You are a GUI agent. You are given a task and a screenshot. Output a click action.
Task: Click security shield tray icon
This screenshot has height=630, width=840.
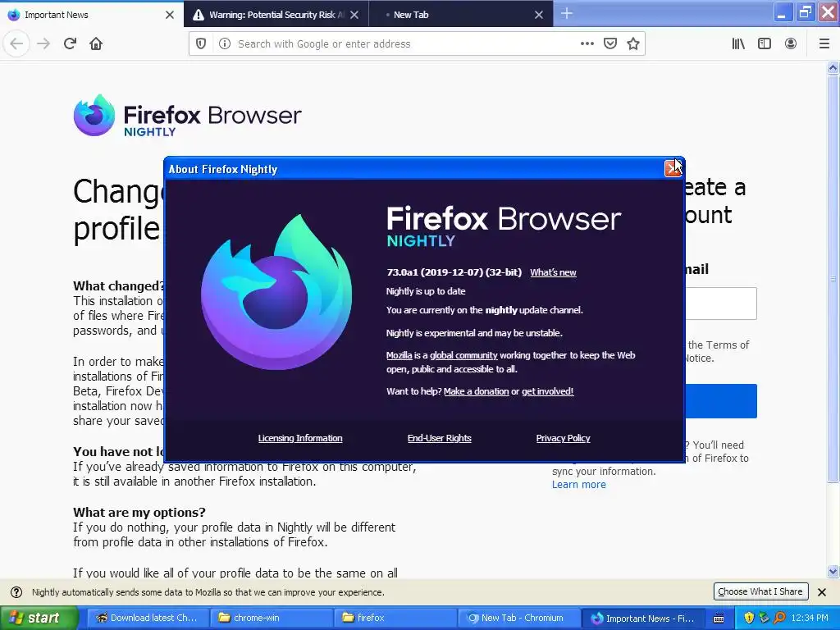click(749, 618)
